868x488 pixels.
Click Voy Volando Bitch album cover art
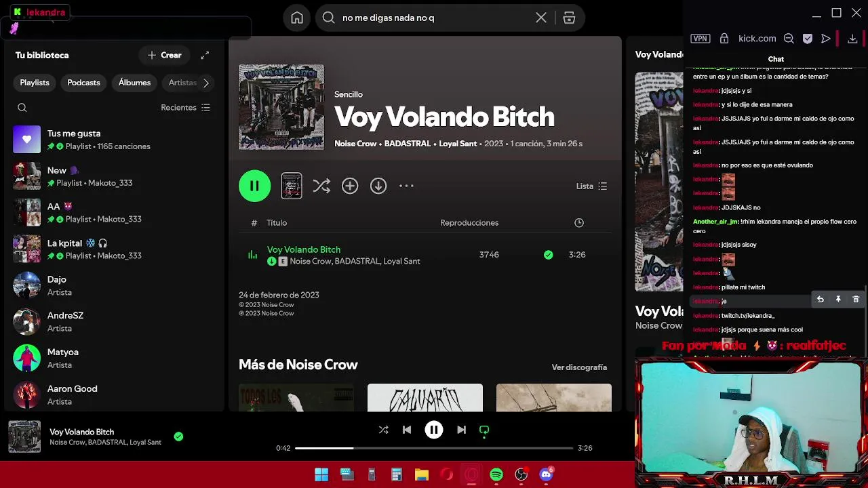coord(281,107)
